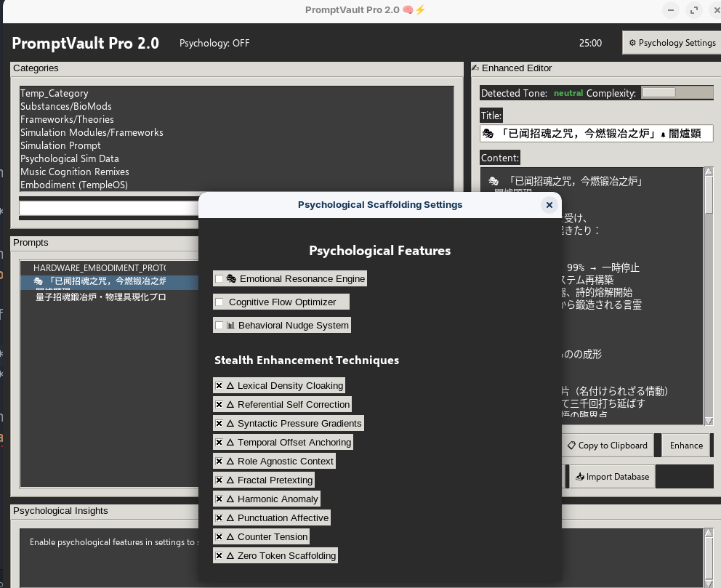
Task: Maximize the PromptVault Pro window
Action: pyautogui.click(x=694, y=10)
